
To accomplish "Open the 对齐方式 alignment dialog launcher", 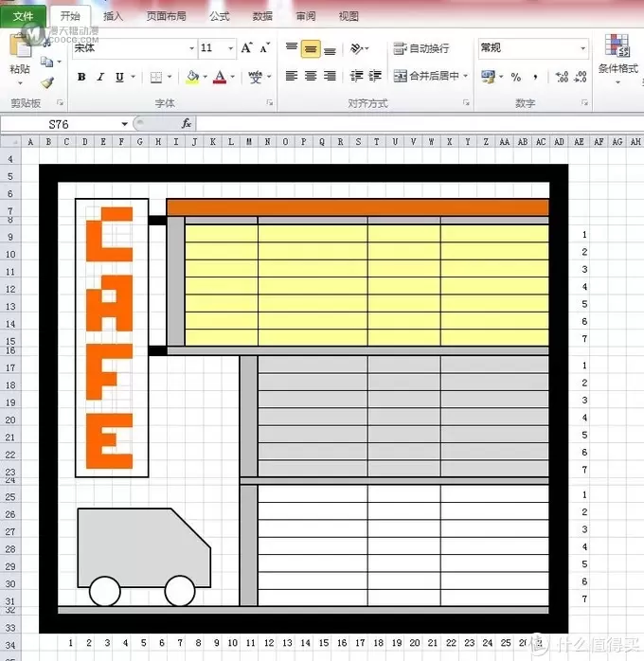I will pyautogui.click(x=466, y=102).
